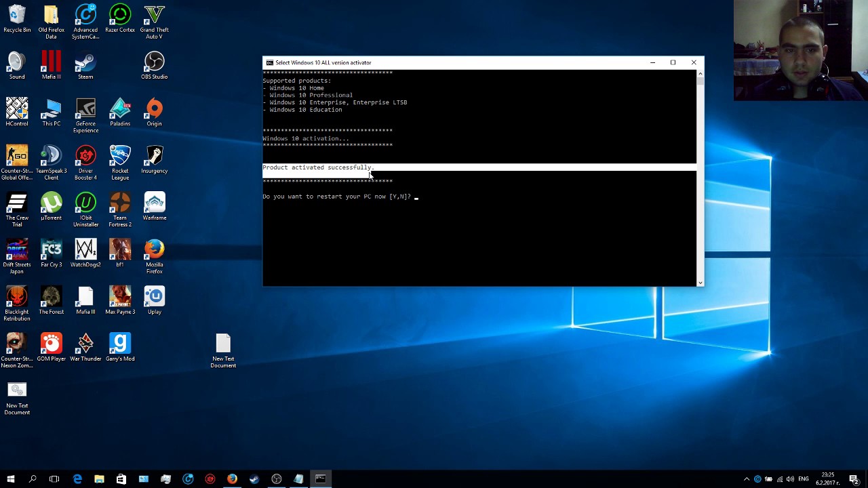Open the clock and date flyout

pos(827,479)
